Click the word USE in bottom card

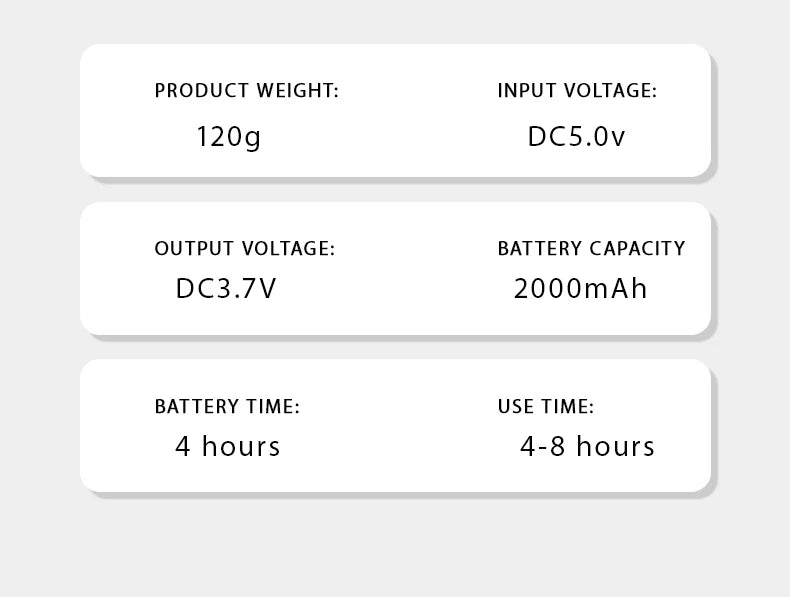[x=514, y=407]
